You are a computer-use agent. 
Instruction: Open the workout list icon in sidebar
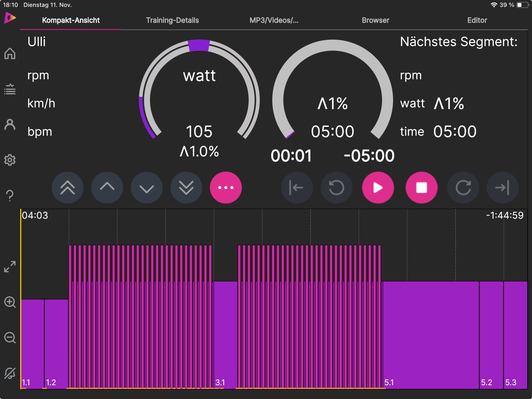pyautogui.click(x=10, y=89)
